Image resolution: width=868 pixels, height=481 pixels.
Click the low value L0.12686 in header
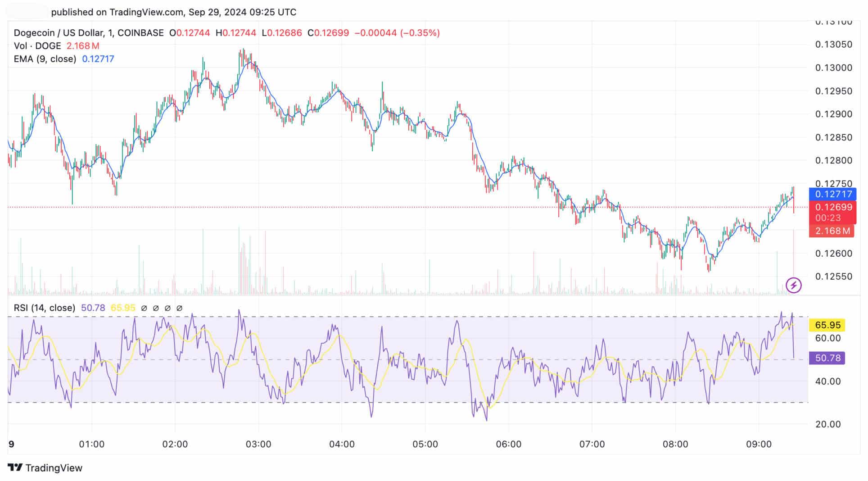click(282, 33)
